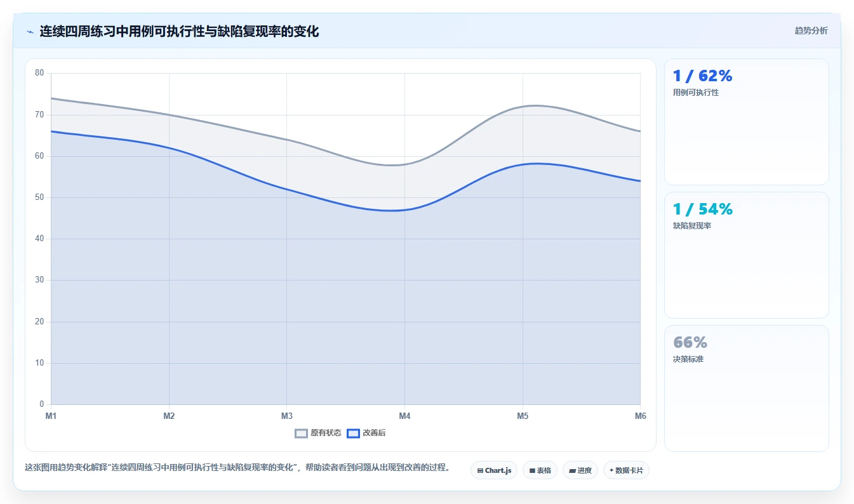Click the M4 x-axis label
Image resolution: width=854 pixels, height=504 pixels.
click(x=404, y=416)
